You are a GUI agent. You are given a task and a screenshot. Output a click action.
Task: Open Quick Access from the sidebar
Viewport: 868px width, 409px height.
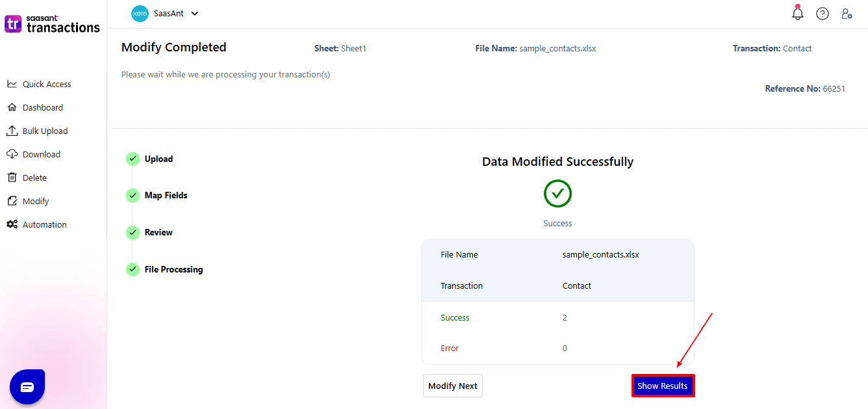click(44, 83)
